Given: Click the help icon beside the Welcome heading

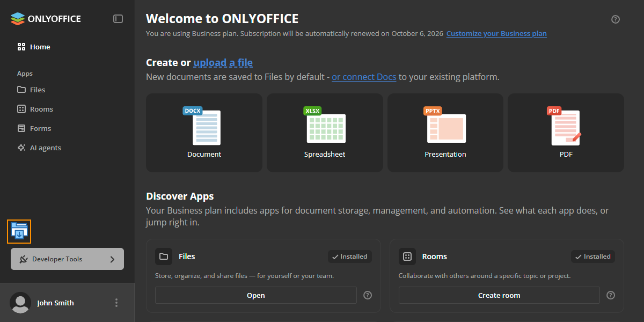Looking at the screenshot, I should tap(616, 19).
